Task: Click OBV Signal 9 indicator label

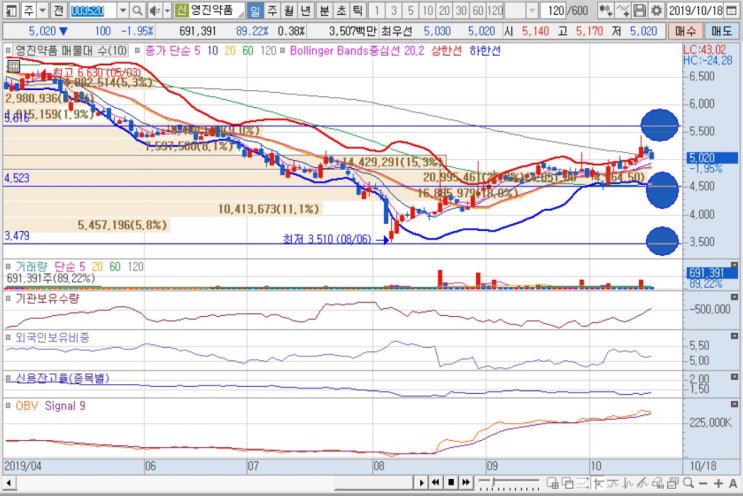Action: (50, 406)
